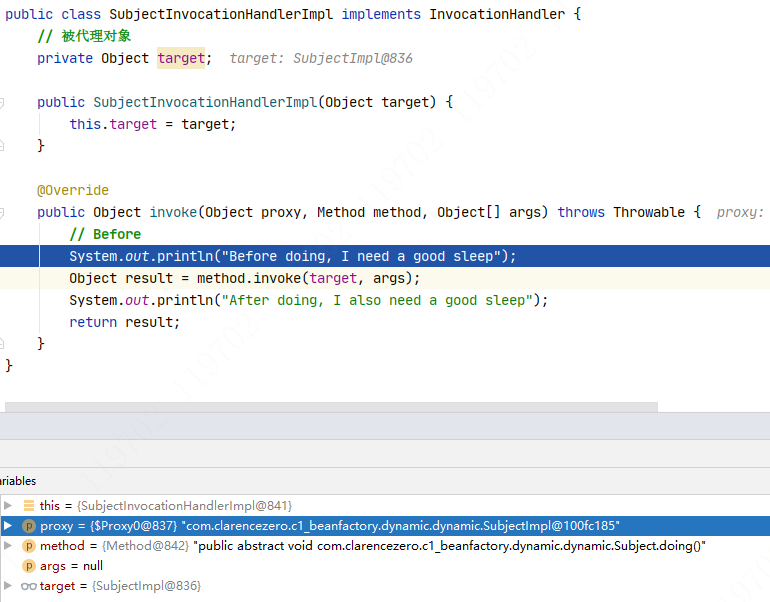Screen dimensions: 770x602
Task: Click the @Override annotation
Action: click(73, 190)
